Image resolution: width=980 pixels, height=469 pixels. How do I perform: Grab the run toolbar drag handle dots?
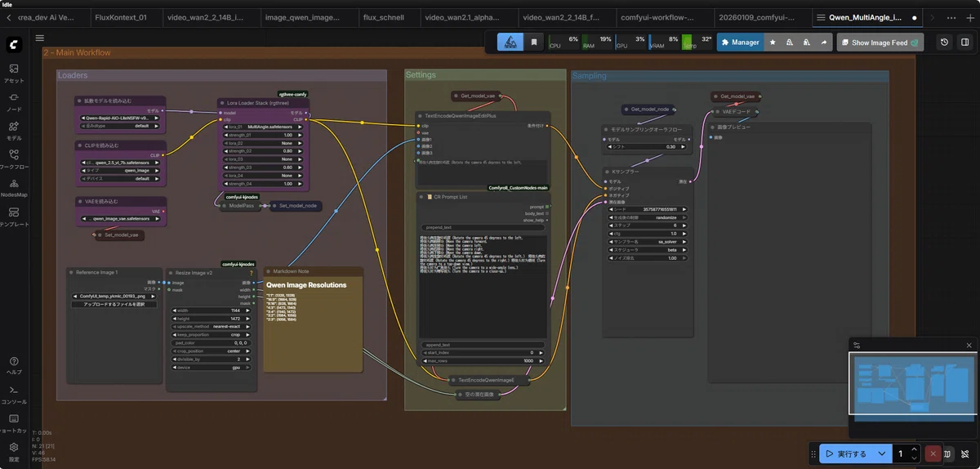(x=813, y=453)
